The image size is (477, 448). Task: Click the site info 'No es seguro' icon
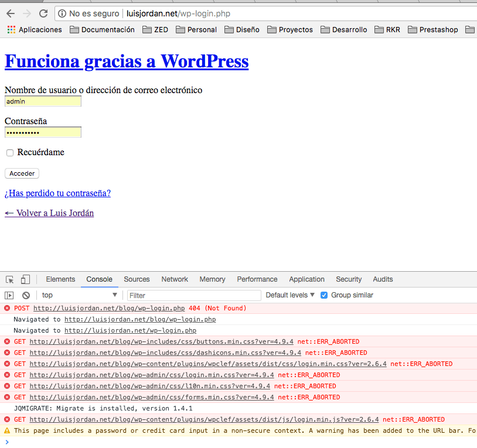(62, 13)
